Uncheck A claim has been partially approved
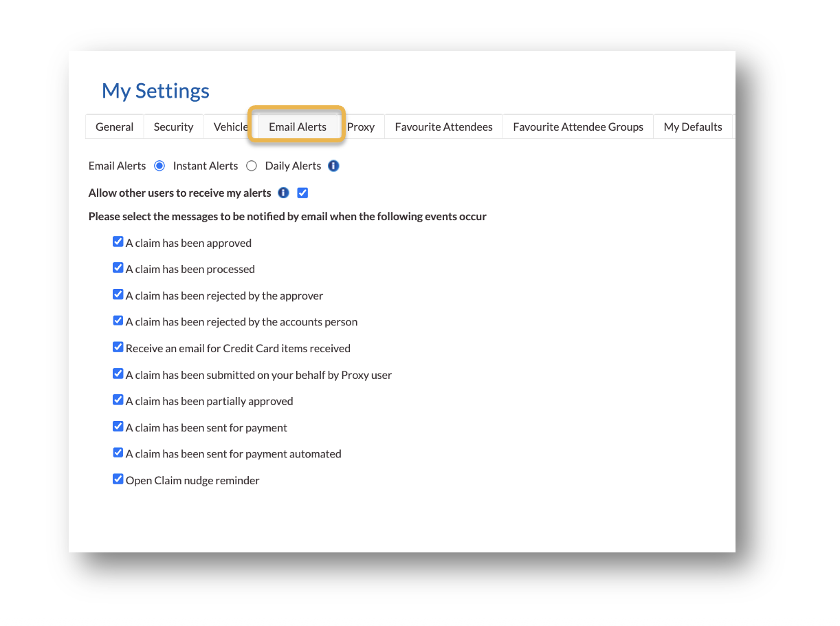The width and height of the screenshot is (840, 626). 118,400
